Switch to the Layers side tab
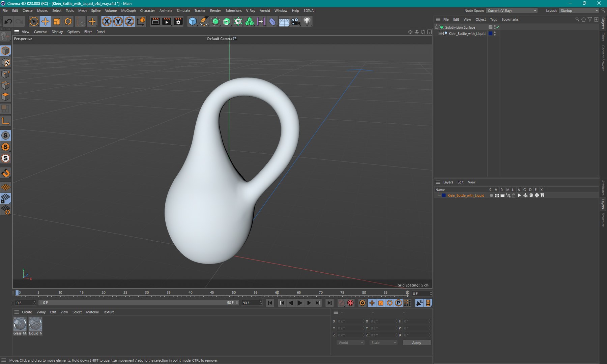607x364 pixels. tap(603, 204)
